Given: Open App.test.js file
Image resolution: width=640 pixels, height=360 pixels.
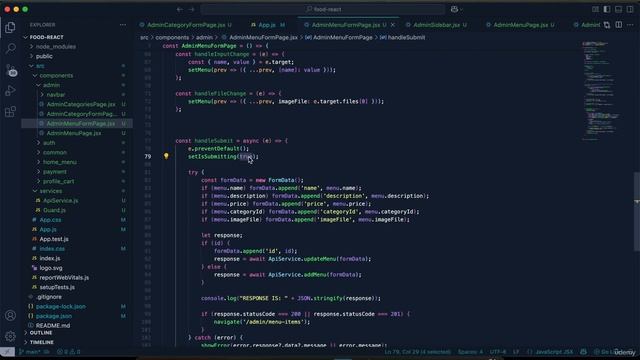Looking at the screenshot, I should tap(54, 239).
